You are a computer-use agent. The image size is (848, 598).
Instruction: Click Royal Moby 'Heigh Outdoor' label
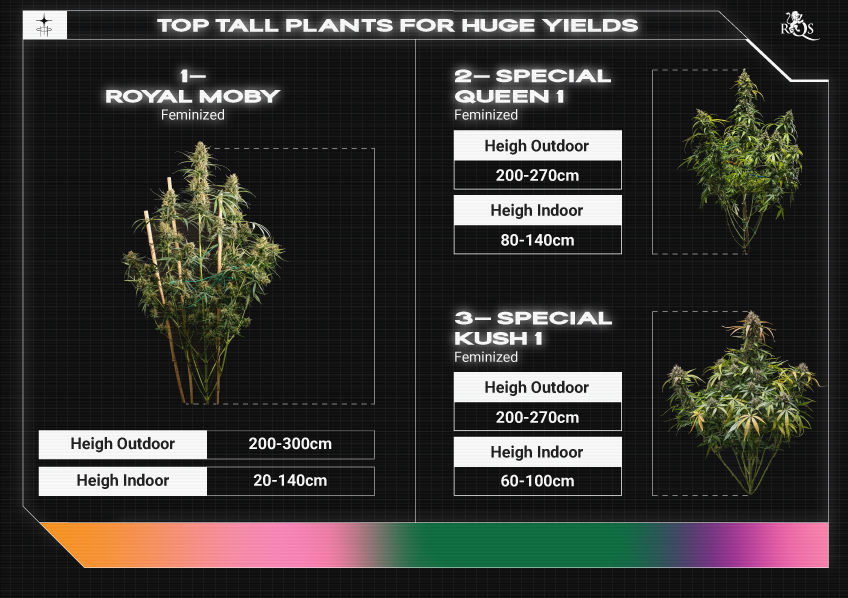tap(123, 444)
